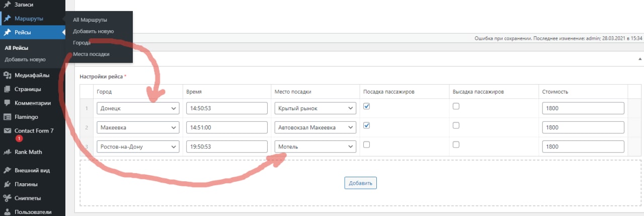Click the Рейсы pin icon

pyautogui.click(x=7, y=33)
